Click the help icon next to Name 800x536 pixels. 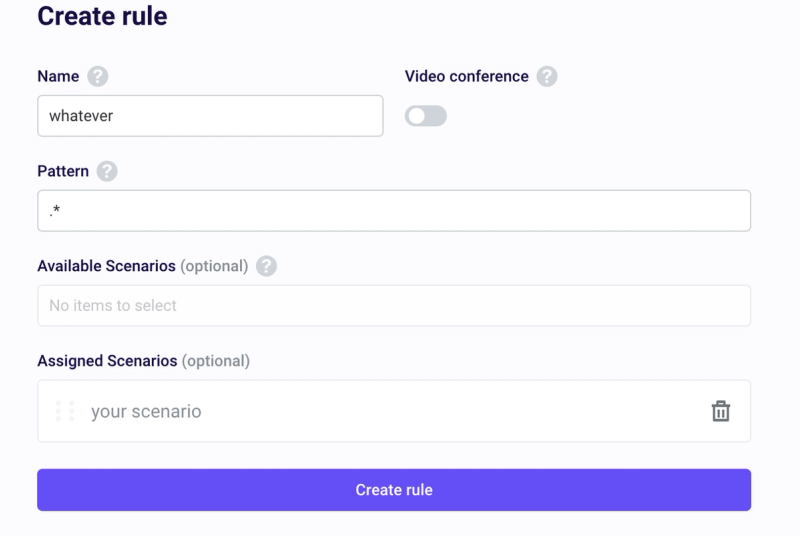click(x=97, y=77)
